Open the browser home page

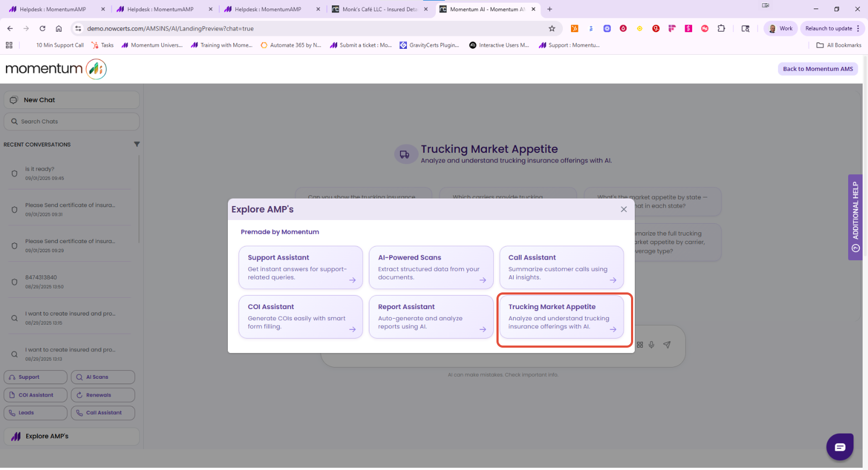58,28
